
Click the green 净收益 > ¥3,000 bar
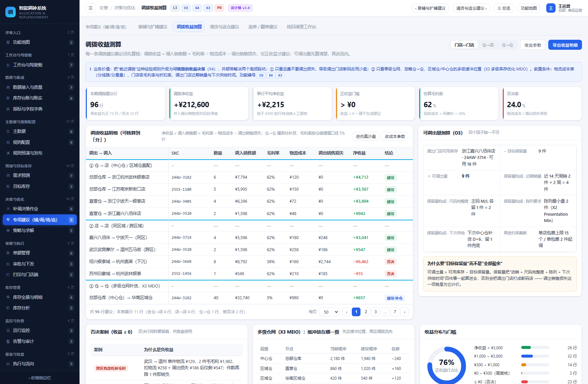pos(526,348)
